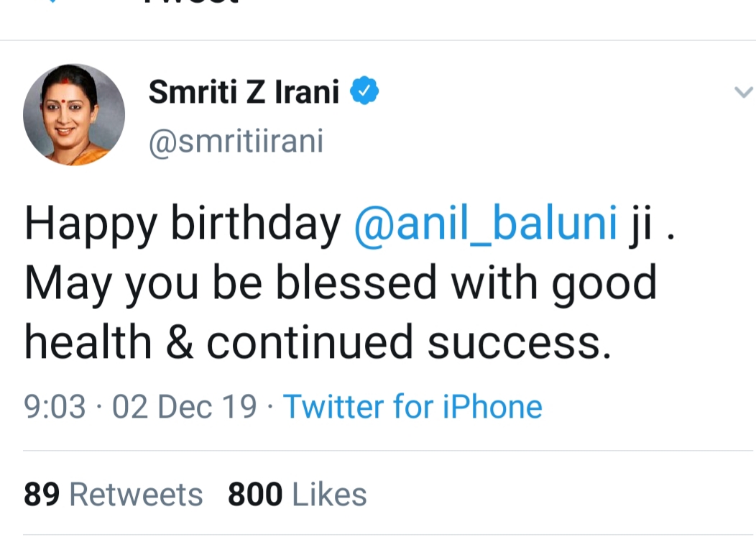Click the @smritiirani handle

(236, 142)
